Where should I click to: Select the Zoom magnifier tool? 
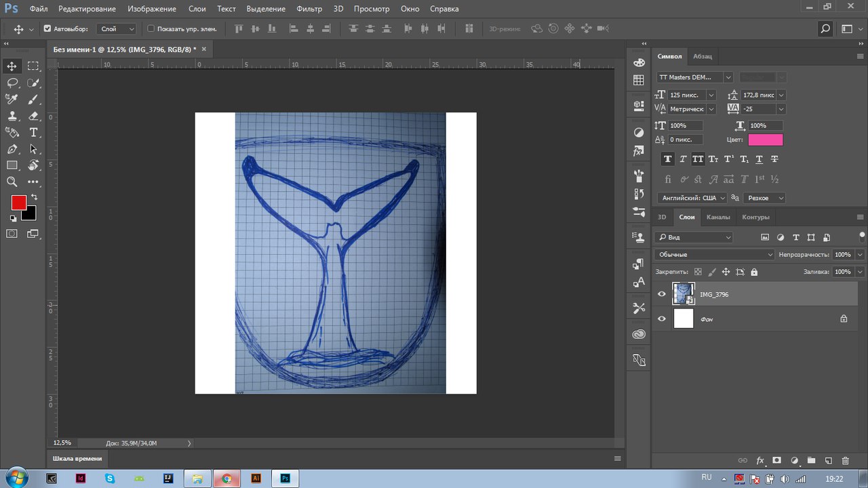pyautogui.click(x=12, y=182)
